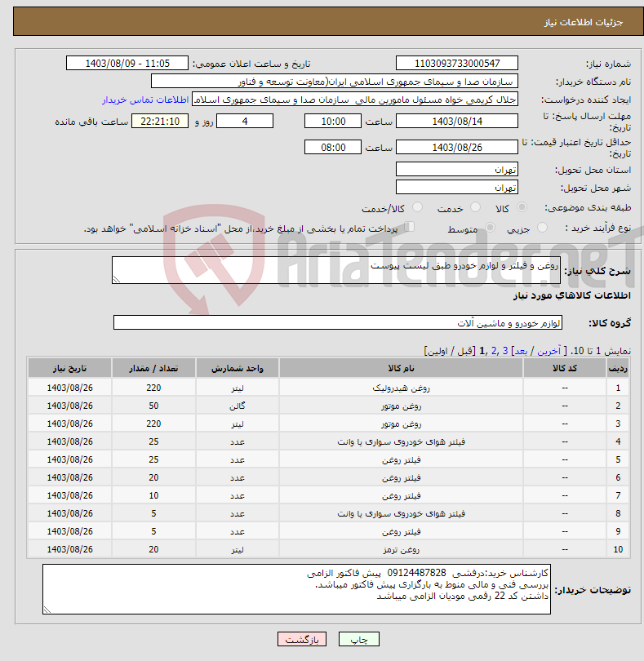Click the price validity date 1403/08/26 field
The image size is (644, 661).
[457, 147]
